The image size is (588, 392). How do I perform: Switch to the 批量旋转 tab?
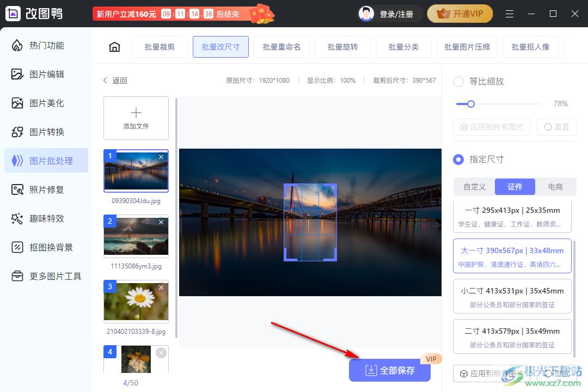click(x=342, y=47)
